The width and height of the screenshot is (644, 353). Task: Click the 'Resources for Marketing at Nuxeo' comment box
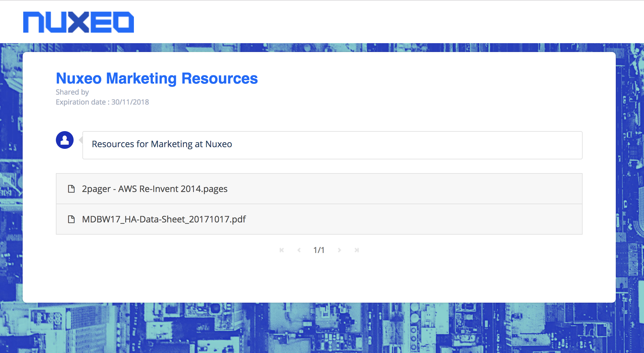[x=333, y=145]
